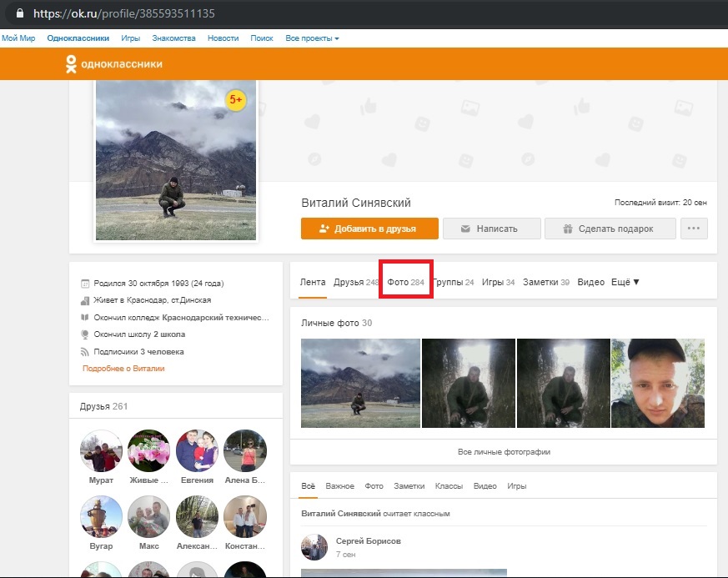This screenshot has width=728, height=578.
Task: Open Подробнее о Виталии link
Action: coord(123,368)
